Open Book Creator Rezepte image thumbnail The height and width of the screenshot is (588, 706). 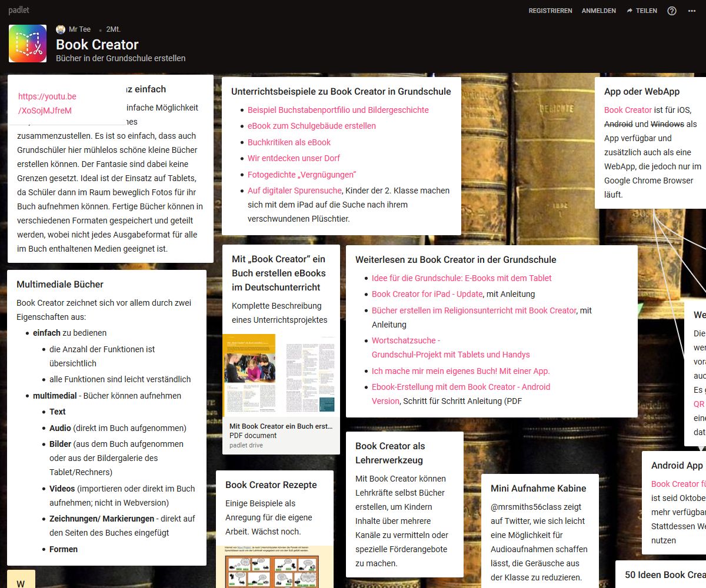click(x=275, y=567)
